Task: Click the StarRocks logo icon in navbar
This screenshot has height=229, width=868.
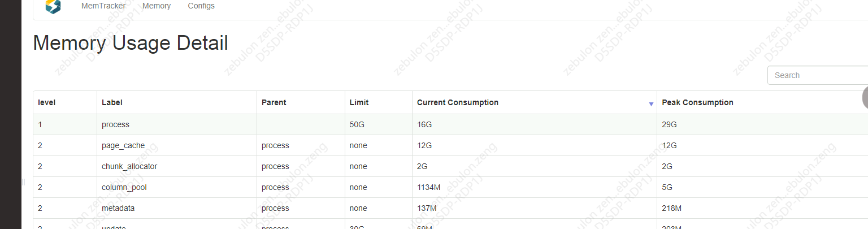Action: point(53,6)
